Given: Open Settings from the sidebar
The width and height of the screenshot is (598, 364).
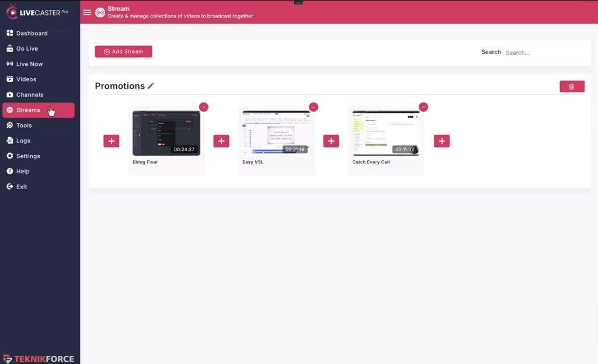Looking at the screenshot, I should pyautogui.click(x=28, y=156).
